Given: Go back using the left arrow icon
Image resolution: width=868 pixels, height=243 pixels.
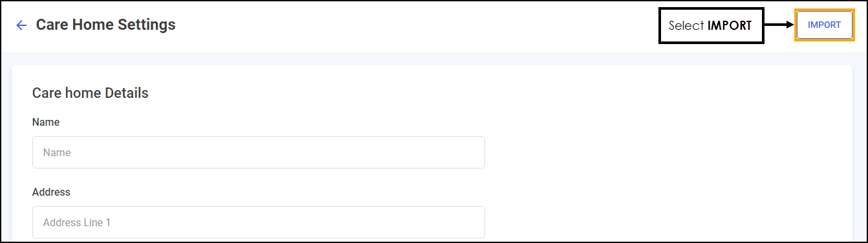Looking at the screenshot, I should pyautogui.click(x=21, y=25).
